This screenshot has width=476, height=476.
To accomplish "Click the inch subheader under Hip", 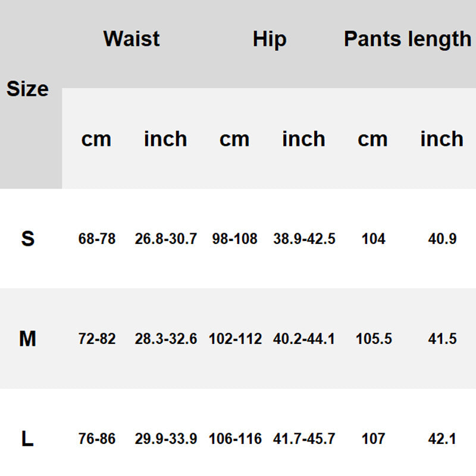I will click(x=303, y=139).
